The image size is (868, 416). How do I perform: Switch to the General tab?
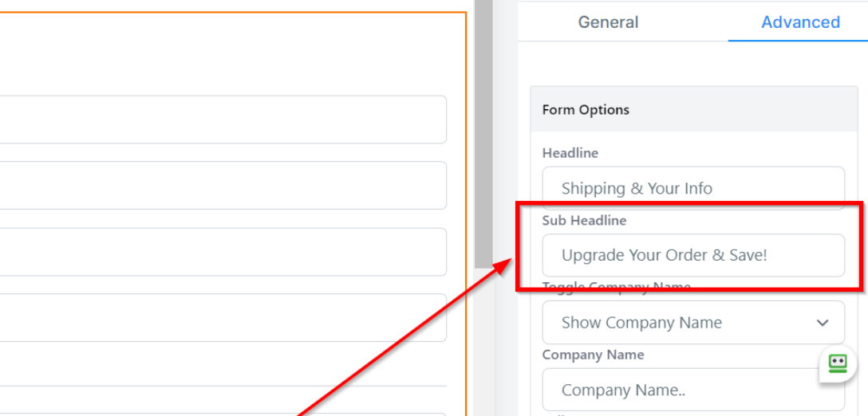coord(608,22)
